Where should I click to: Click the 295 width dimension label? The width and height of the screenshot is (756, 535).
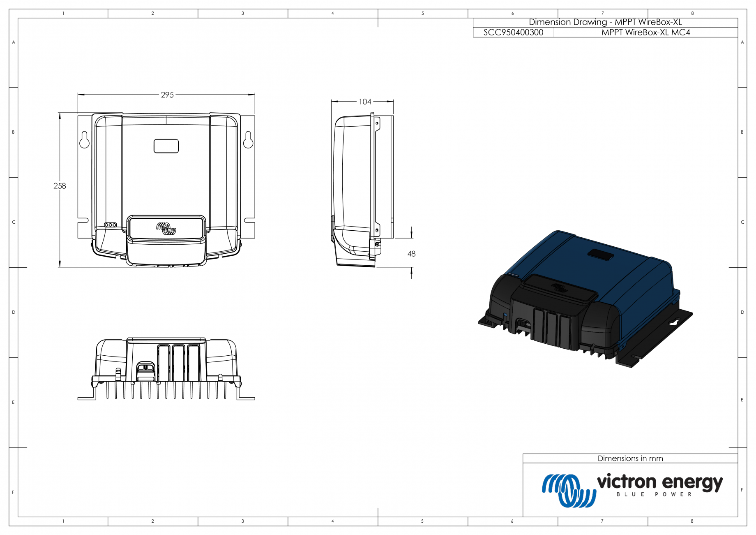pos(167,95)
